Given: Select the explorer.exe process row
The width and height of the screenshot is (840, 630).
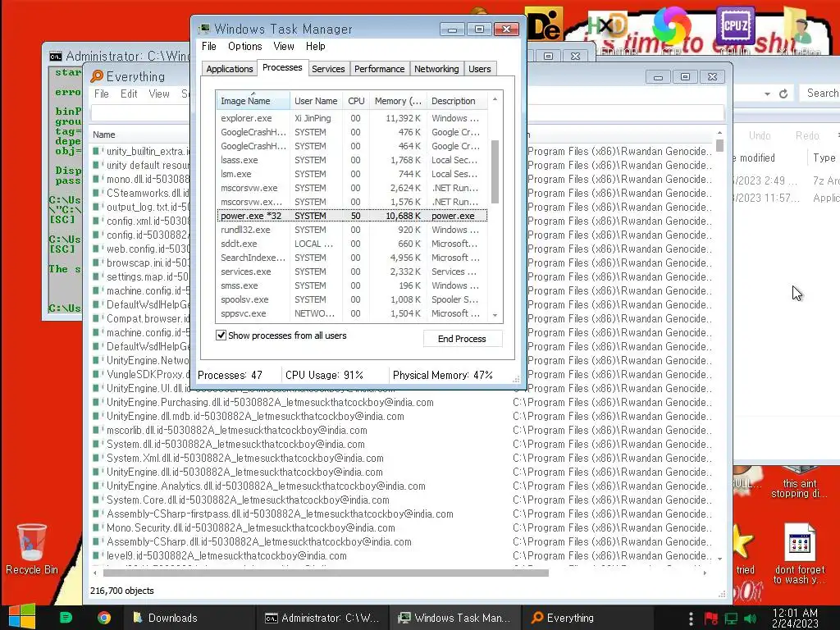Looking at the screenshot, I should pyautogui.click(x=352, y=118).
